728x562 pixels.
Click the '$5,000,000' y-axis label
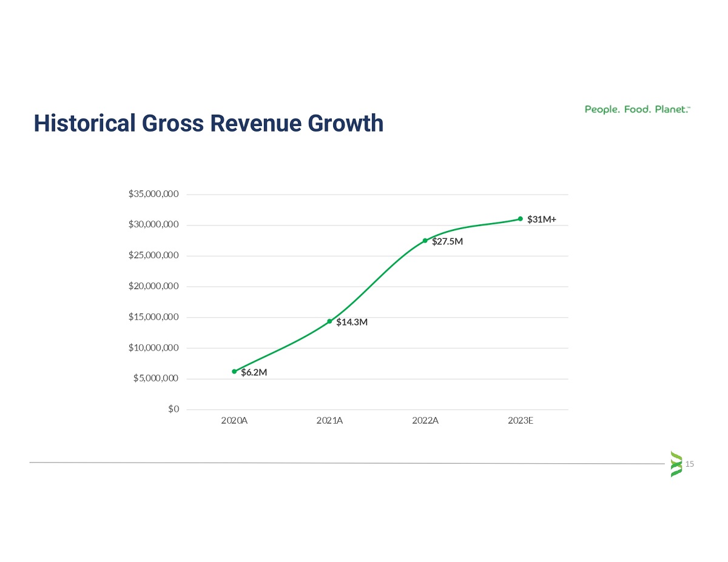(156, 378)
